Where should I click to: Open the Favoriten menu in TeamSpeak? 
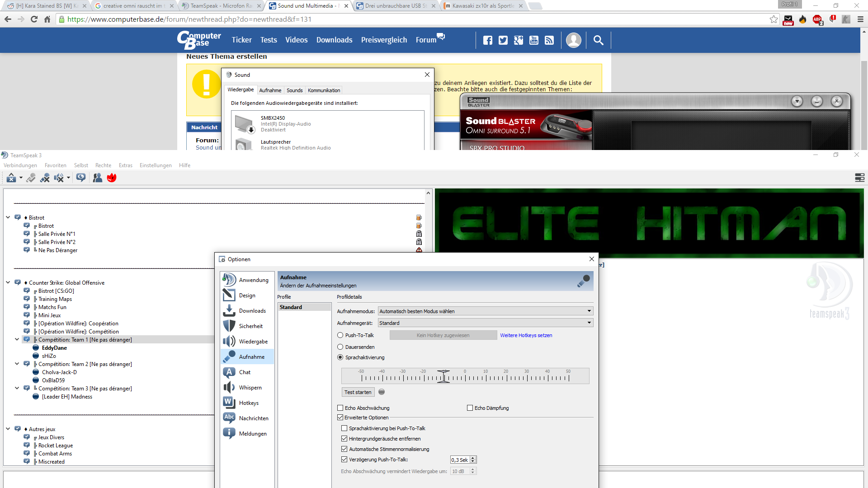click(56, 165)
